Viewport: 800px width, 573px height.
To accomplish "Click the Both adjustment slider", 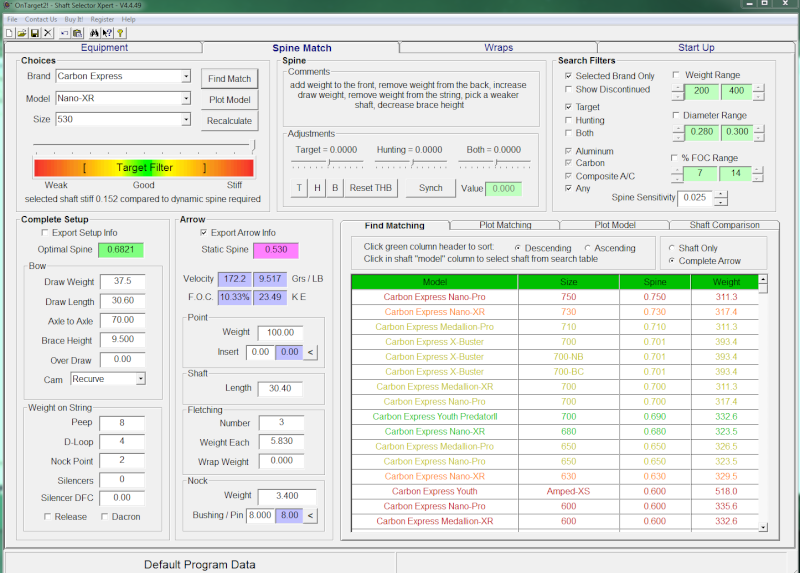I will (494, 163).
